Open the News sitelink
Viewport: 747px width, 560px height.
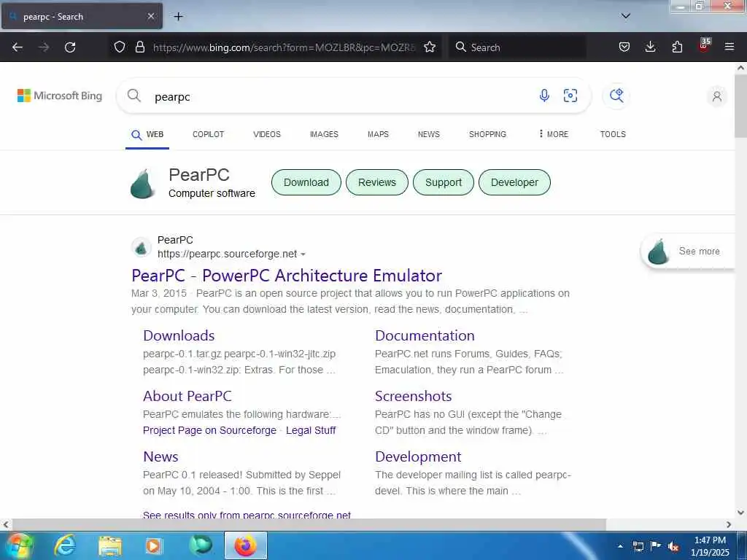point(160,456)
